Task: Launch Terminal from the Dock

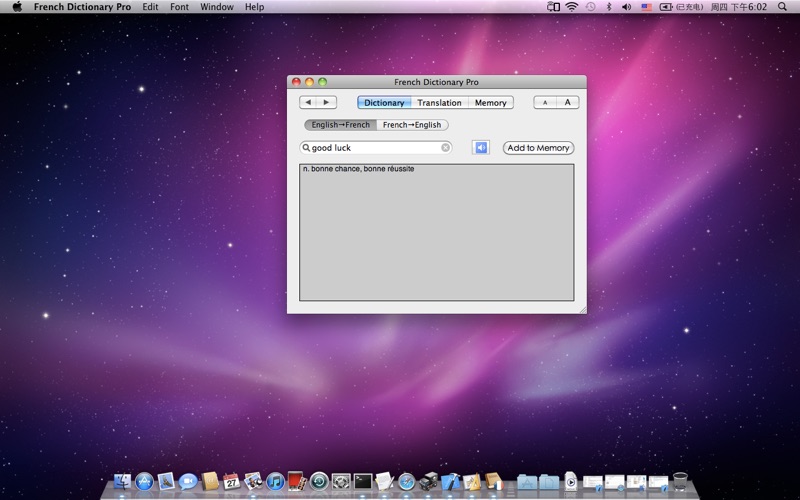Action: pos(363,482)
